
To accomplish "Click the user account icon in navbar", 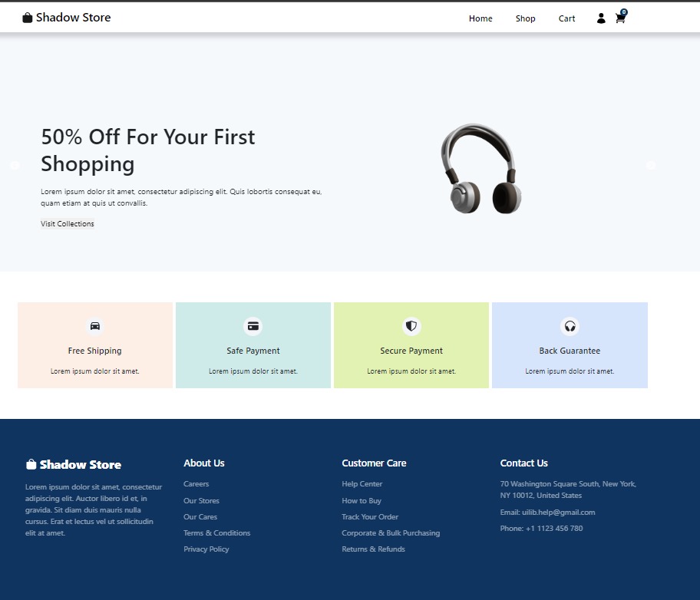I will [x=601, y=18].
